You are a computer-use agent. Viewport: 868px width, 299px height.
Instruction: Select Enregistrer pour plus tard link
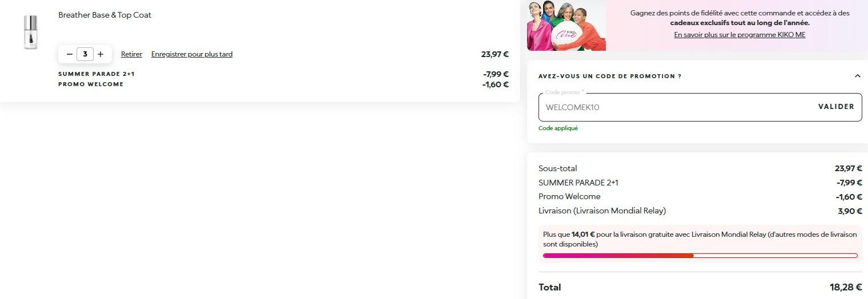[192, 54]
